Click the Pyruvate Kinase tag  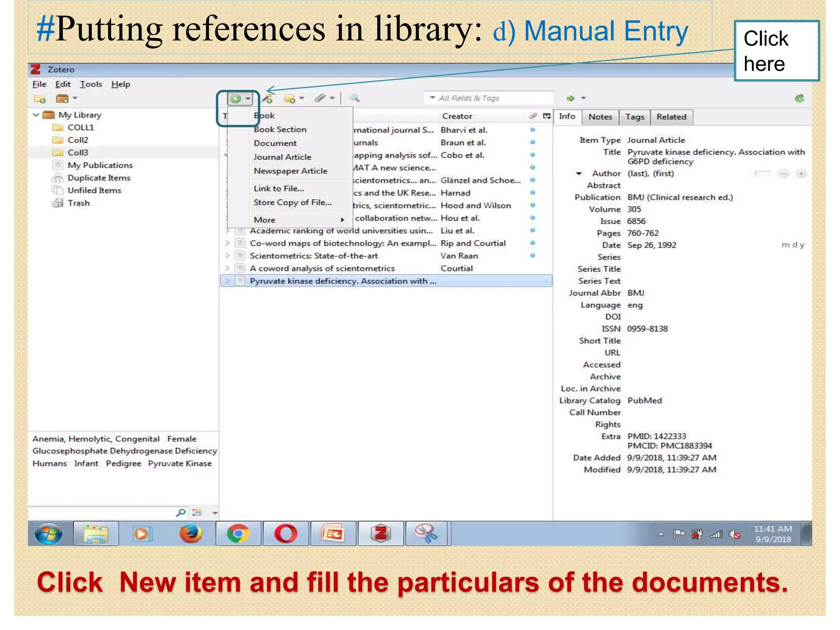[180, 463]
